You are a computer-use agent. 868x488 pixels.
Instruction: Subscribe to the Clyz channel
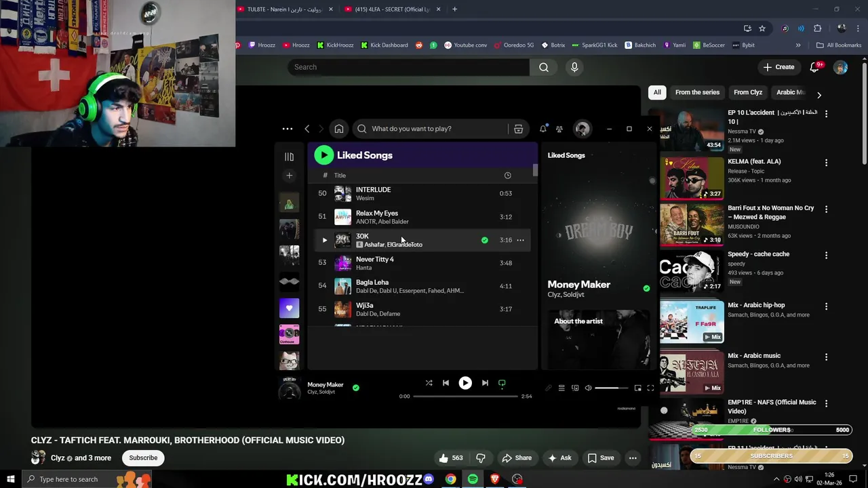coord(143,457)
